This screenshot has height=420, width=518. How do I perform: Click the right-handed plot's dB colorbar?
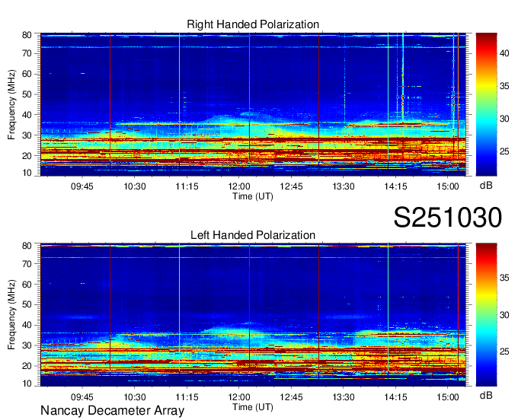[x=486, y=104]
